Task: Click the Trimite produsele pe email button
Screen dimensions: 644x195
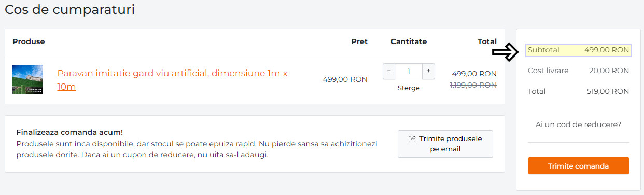Action: click(445, 144)
